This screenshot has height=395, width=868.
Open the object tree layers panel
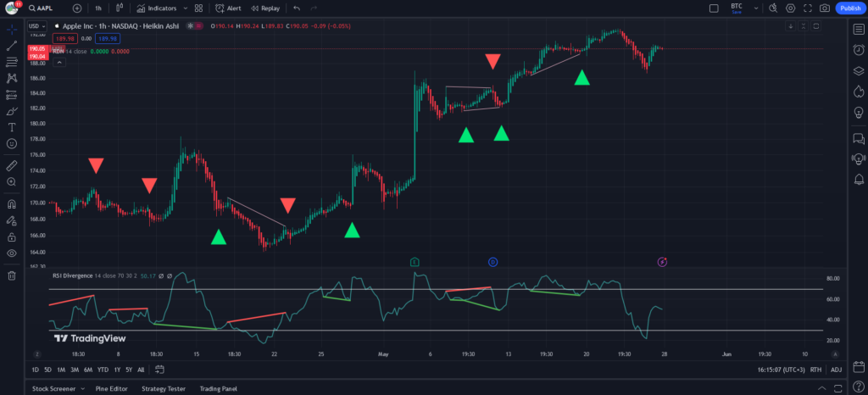[x=859, y=71]
